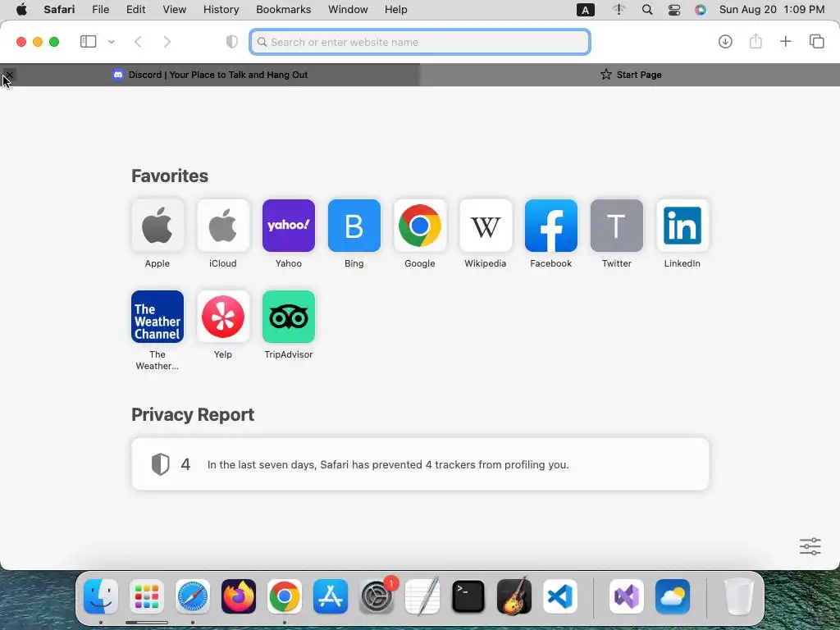This screenshot has height=630, width=840.
Task: Open the Twitter favorite
Action: [x=617, y=226]
